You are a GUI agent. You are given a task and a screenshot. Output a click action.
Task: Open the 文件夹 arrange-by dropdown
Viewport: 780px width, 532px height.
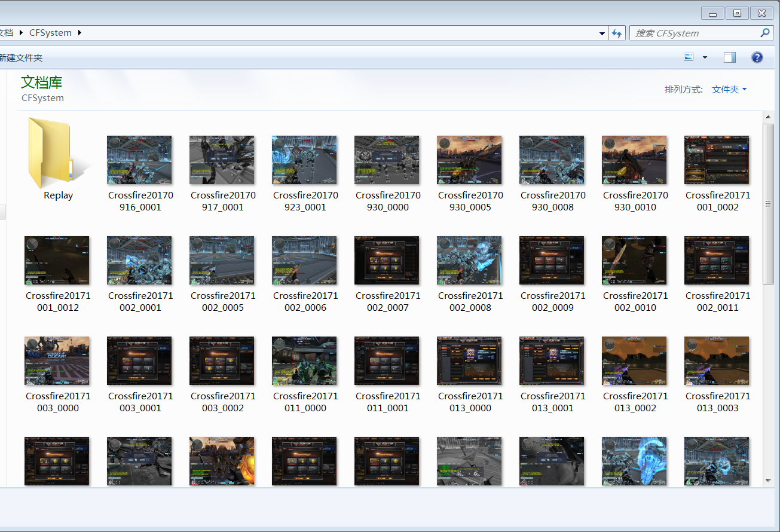point(729,90)
